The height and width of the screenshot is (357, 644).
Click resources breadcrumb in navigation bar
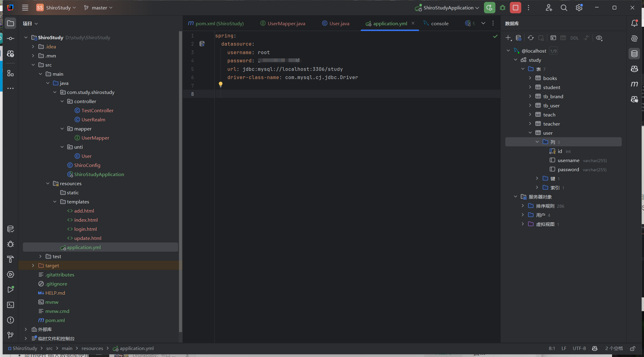92,348
